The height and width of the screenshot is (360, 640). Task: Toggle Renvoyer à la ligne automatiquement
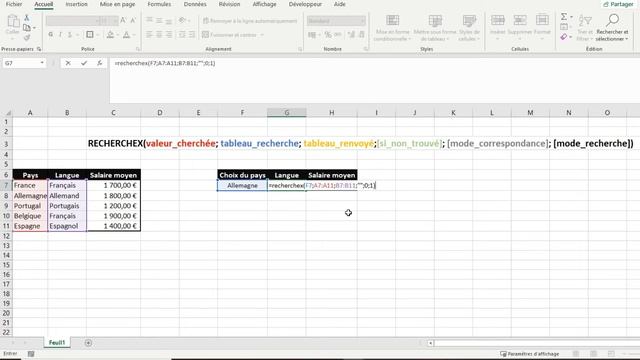tap(250, 21)
